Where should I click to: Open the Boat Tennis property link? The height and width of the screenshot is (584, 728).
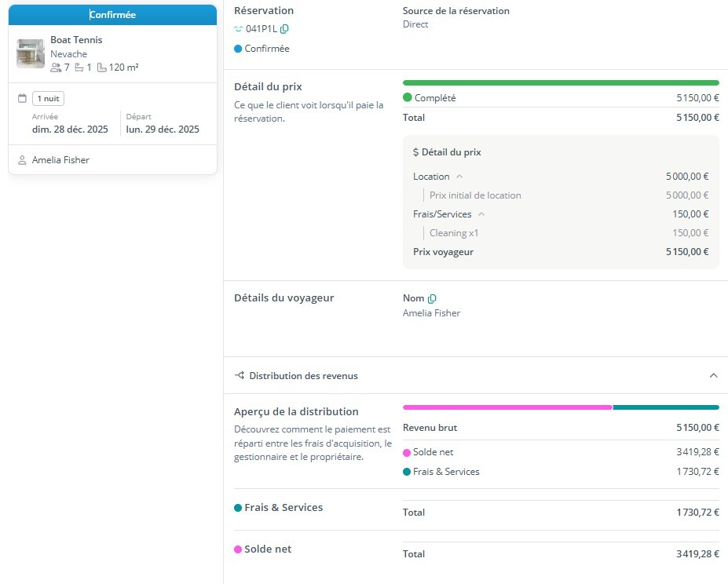coord(76,40)
